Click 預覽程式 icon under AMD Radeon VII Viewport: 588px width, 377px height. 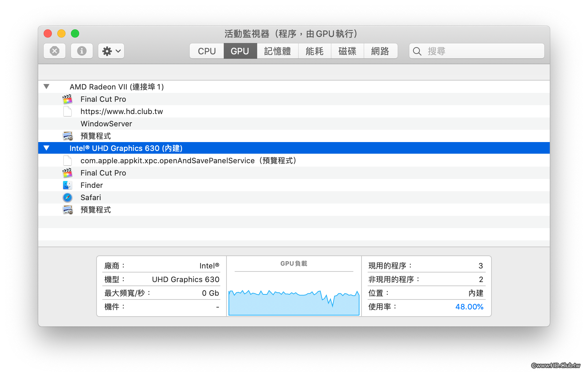pyautogui.click(x=68, y=136)
